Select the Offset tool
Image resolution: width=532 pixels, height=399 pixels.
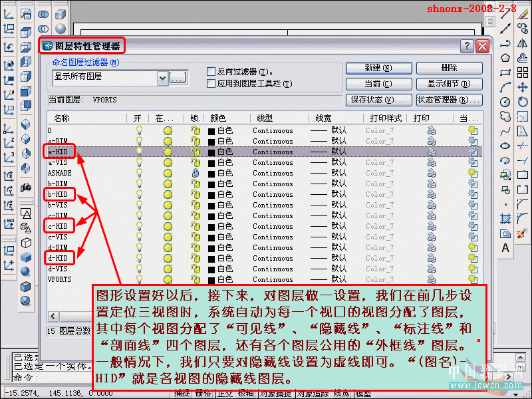point(523,58)
